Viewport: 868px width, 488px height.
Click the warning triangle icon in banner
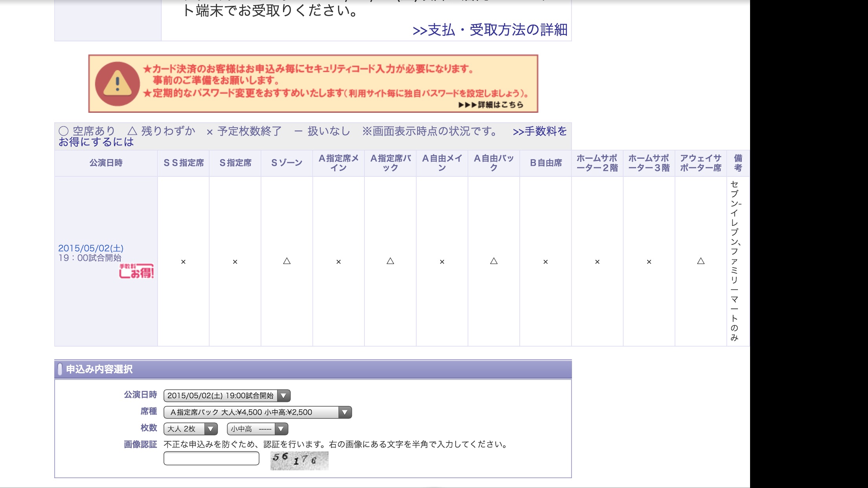pos(117,84)
